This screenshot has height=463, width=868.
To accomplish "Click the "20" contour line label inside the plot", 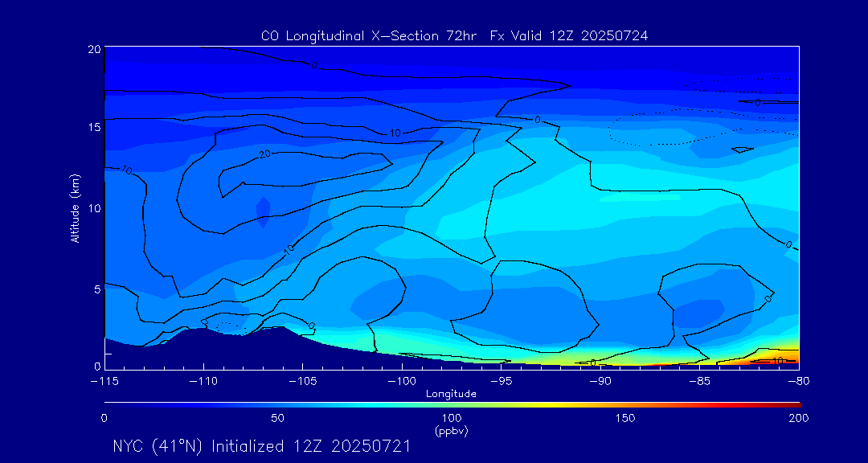I will 264,154.
